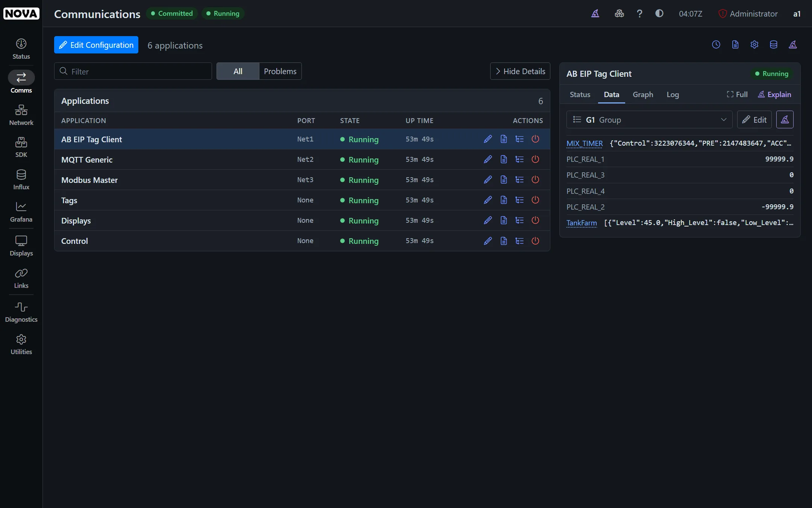Click the Explain button
Screen dimensions: 812x508
click(x=774, y=94)
